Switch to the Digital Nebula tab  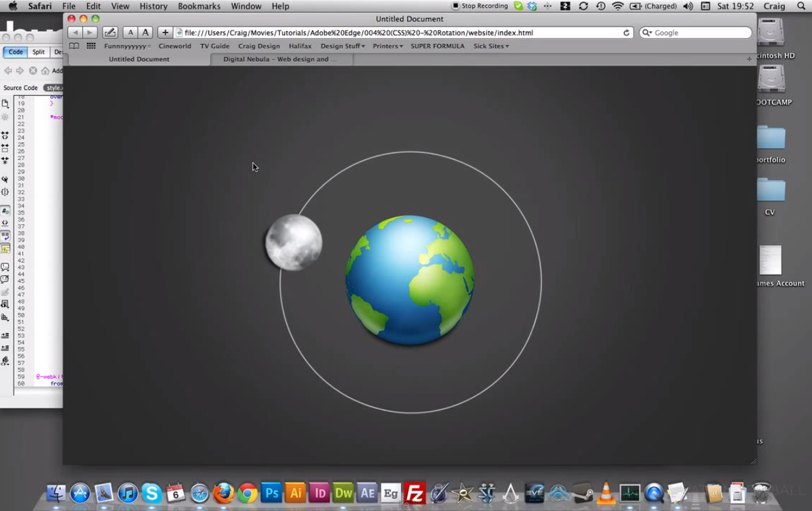coord(280,59)
